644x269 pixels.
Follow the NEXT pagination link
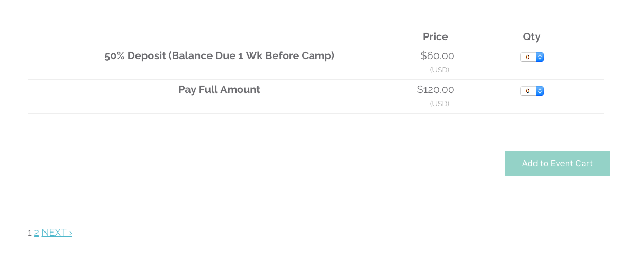57,233
